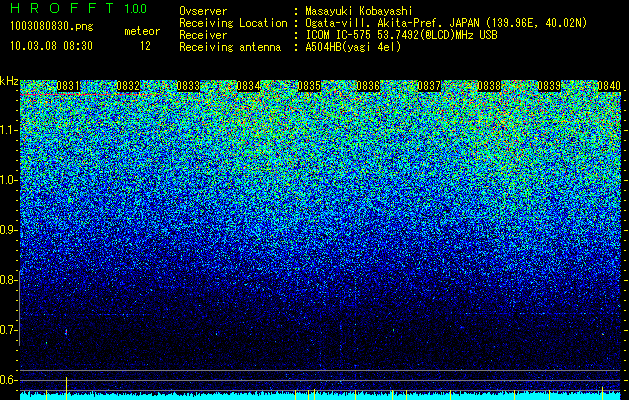Click the 0833 time marker
629x400 pixels.
[189, 86]
